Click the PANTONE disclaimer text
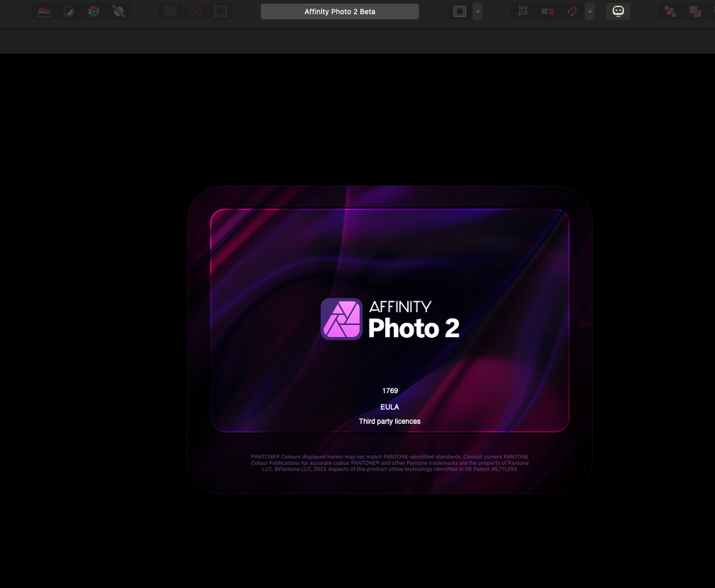Screen dimensions: 715x588 coord(390,463)
